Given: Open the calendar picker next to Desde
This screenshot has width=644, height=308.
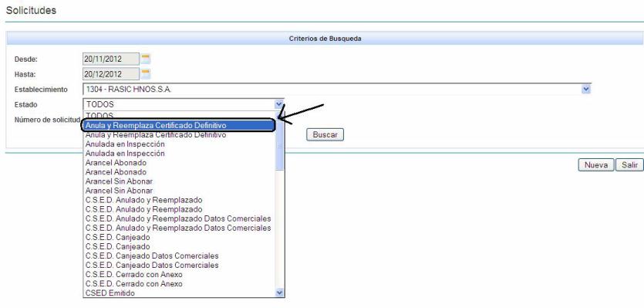Looking at the screenshot, I should 146,59.
